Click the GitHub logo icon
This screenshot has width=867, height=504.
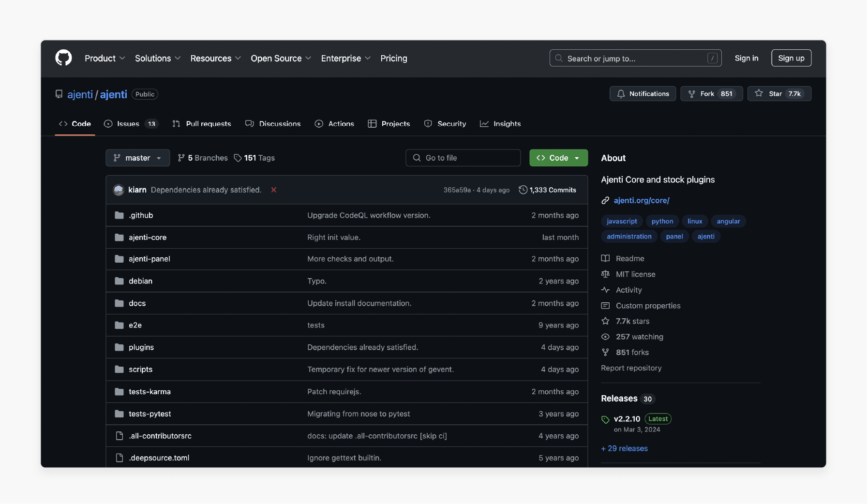[63, 58]
